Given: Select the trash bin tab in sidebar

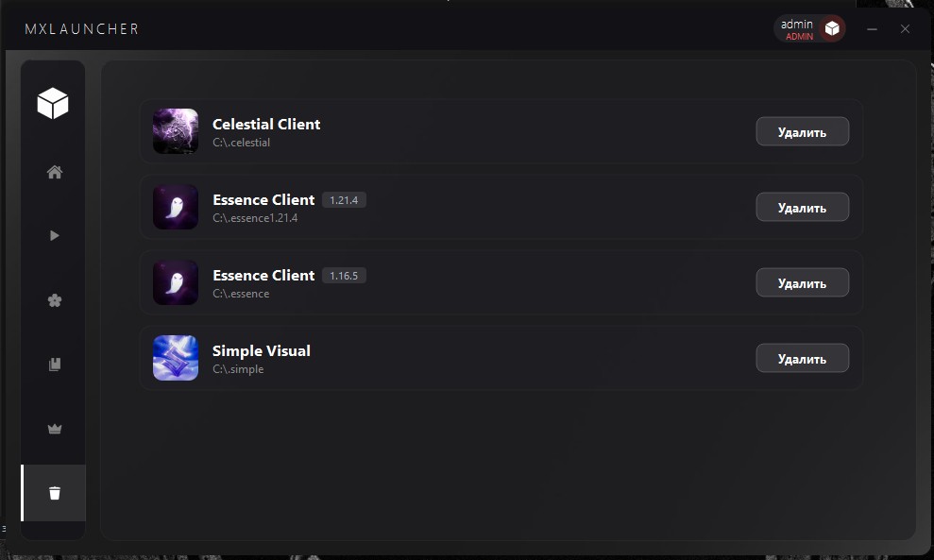Looking at the screenshot, I should (x=55, y=493).
